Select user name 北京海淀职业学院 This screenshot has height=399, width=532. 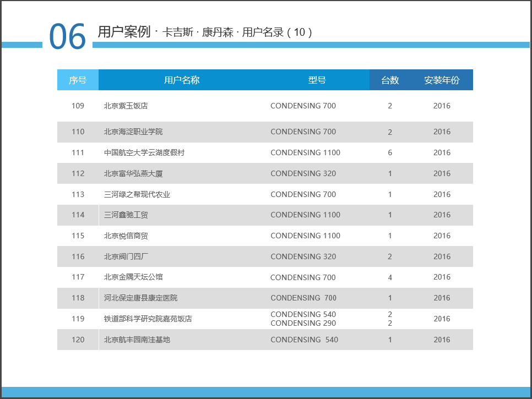(x=133, y=132)
